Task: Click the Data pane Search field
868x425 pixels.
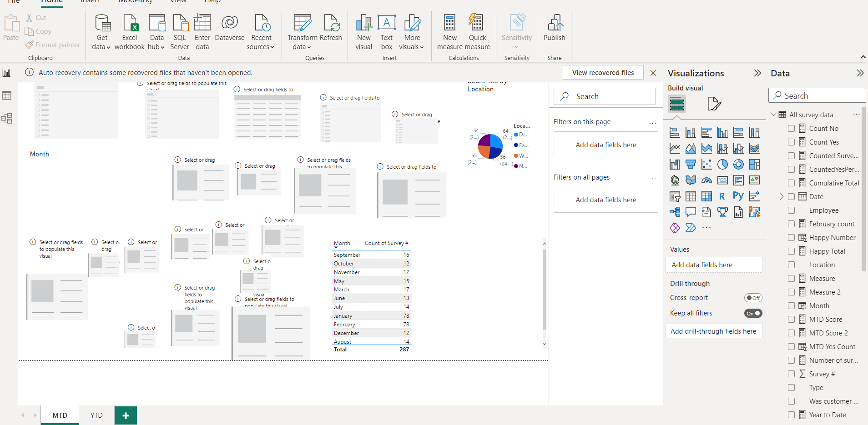Action: coord(817,95)
